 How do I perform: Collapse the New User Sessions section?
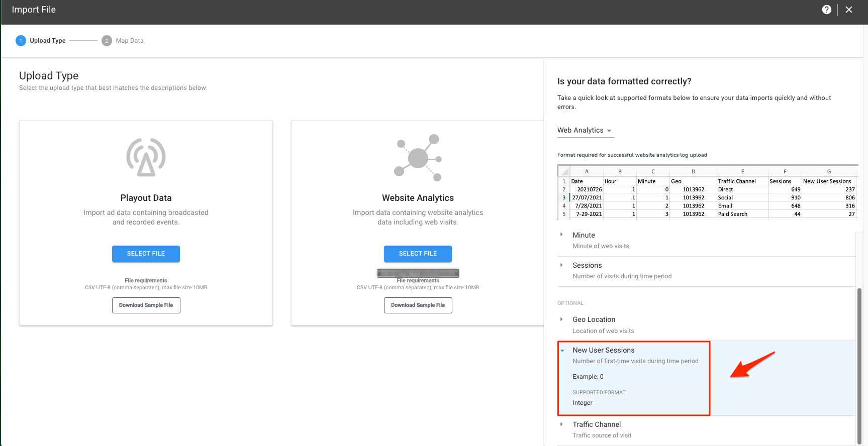[x=562, y=351]
